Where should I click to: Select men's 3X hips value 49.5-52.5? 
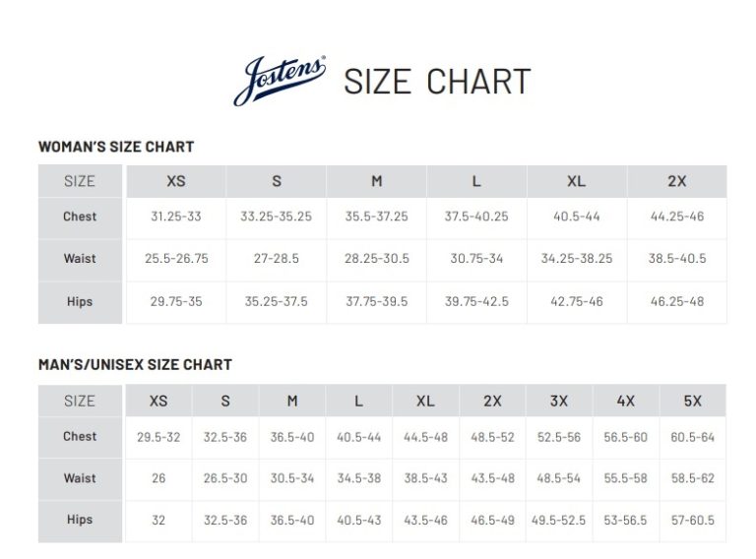[559, 521]
